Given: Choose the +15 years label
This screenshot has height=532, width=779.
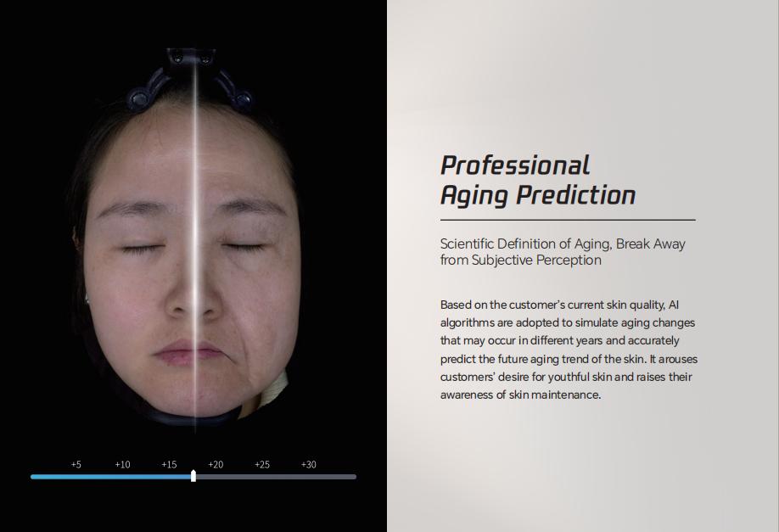Looking at the screenshot, I should pyautogui.click(x=169, y=464).
